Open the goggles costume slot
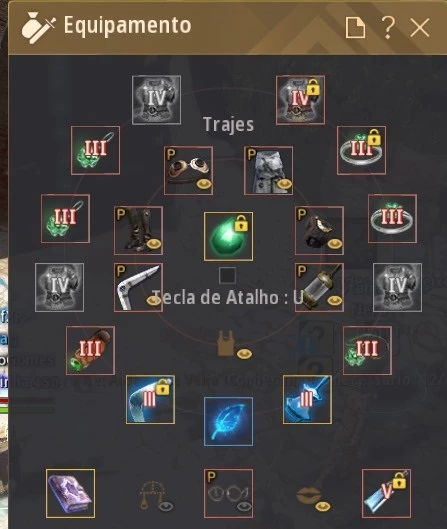 point(188,170)
